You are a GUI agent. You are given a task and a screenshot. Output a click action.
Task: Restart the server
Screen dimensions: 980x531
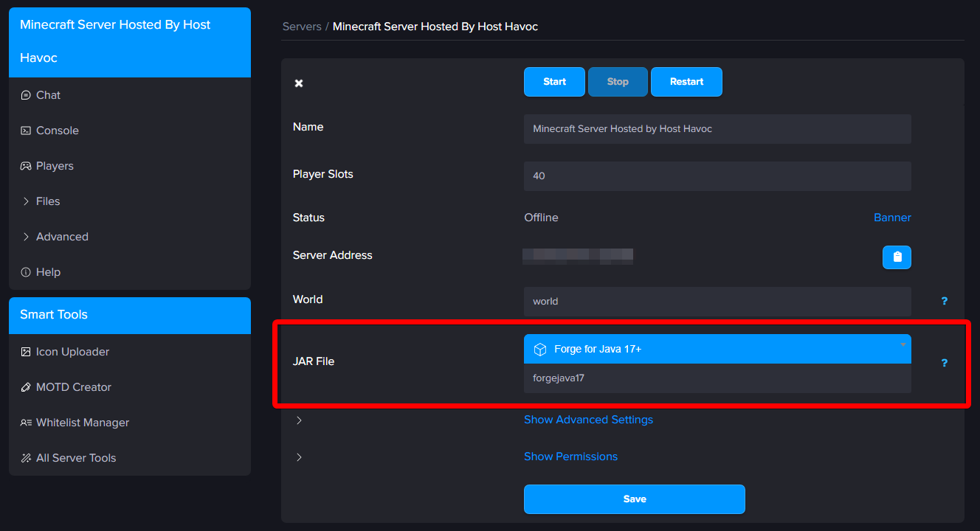(x=686, y=82)
